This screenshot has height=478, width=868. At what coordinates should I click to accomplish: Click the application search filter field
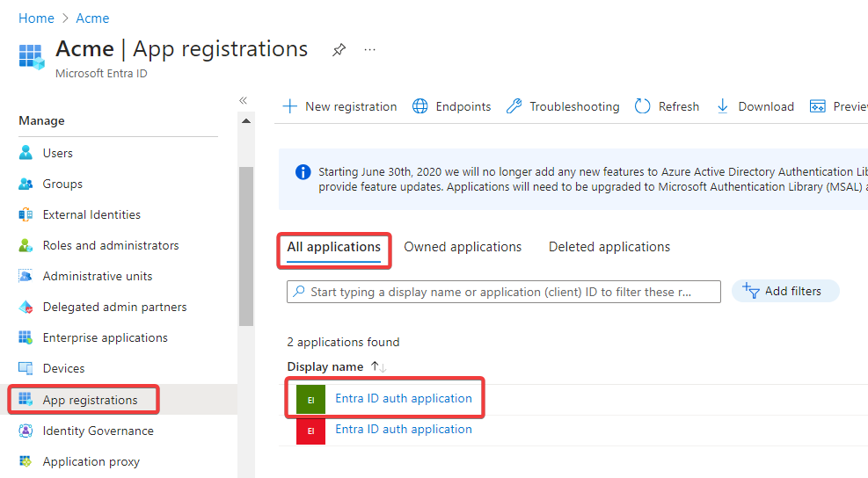(x=503, y=292)
